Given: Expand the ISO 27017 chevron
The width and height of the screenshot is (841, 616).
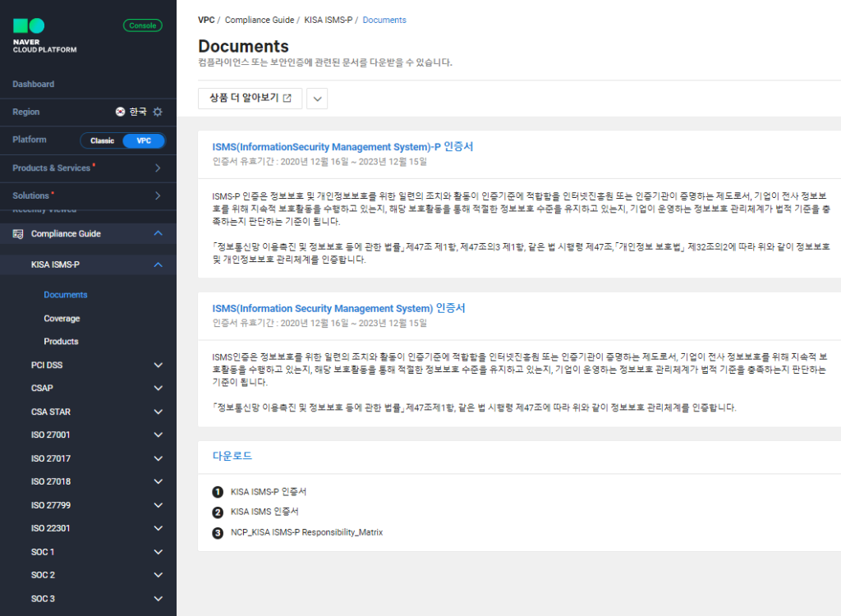Looking at the screenshot, I should (x=159, y=458).
